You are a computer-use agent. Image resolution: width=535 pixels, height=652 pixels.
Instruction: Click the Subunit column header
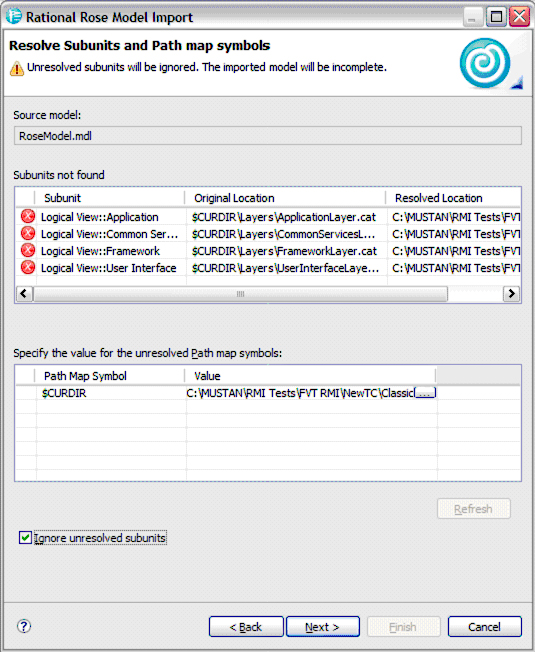[x=110, y=198]
